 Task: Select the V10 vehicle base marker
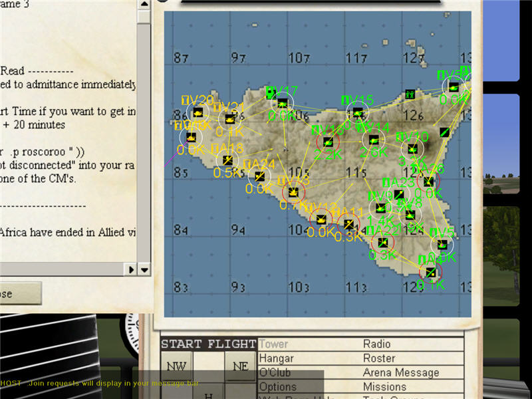pos(412,148)
